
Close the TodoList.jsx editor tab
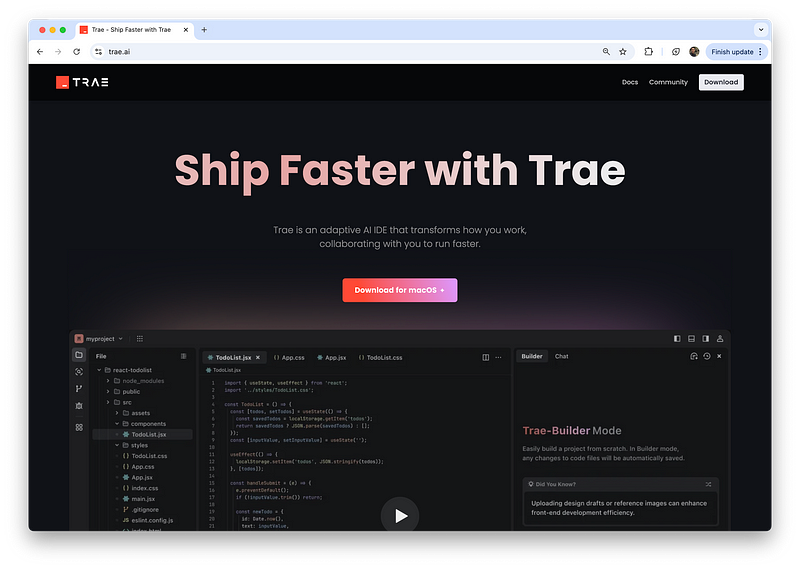click(258, 357)
